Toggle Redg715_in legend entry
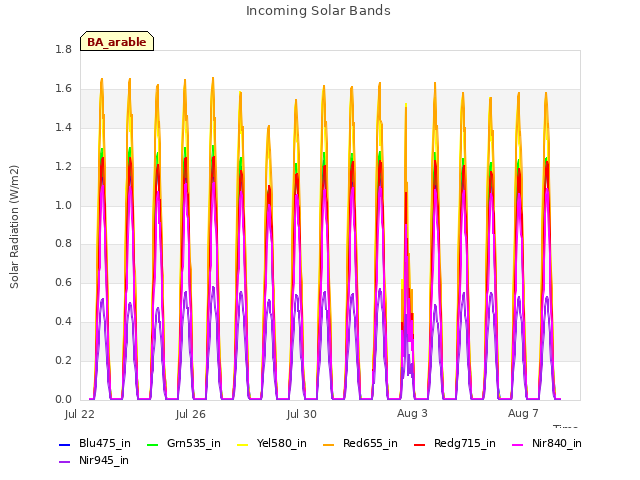 coord(455,444)
